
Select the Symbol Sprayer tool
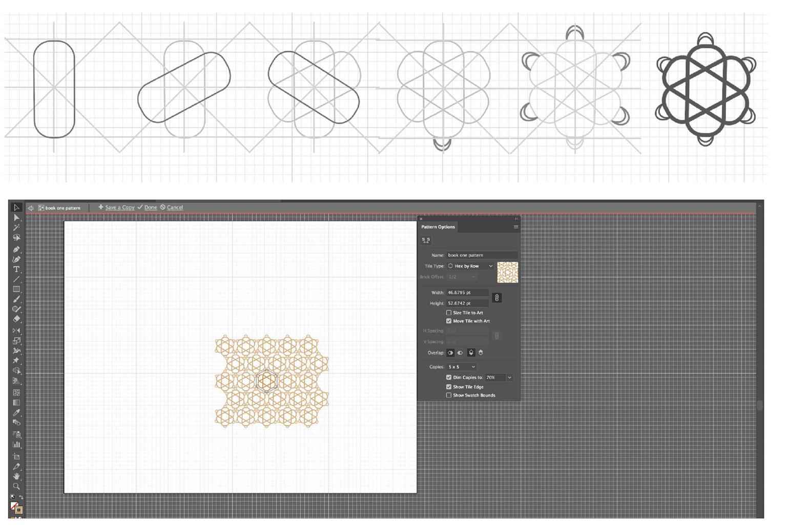(16, 435)
